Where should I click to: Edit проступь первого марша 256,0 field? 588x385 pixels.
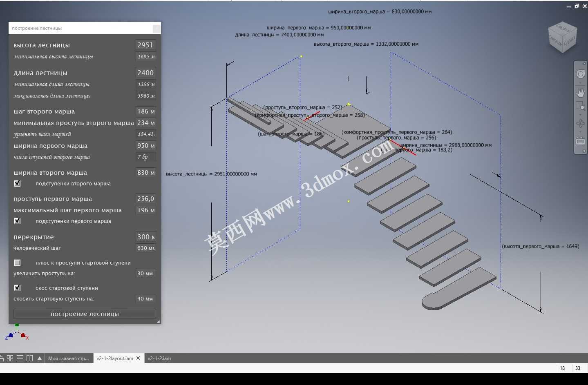(x=145, y=198)
